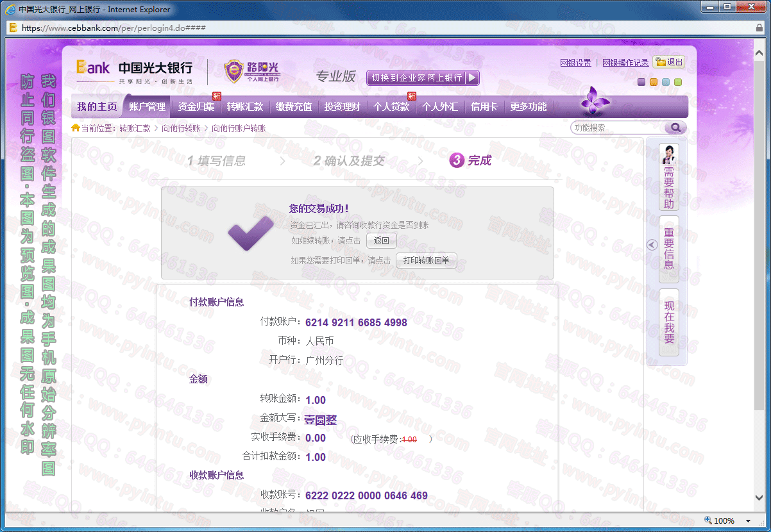Image resolution: width=771 pixels, height=532 pixels.
Task: Click step 3 完成
Action: [471, 160]
